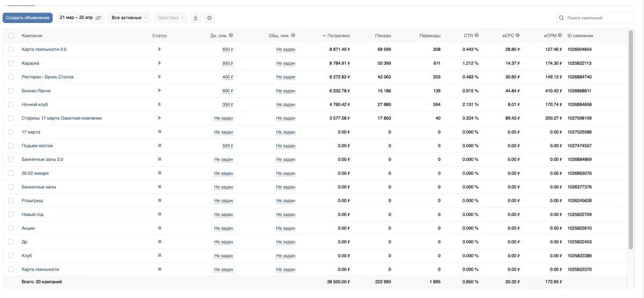Image resolution: width=644 pixels, height=298 pixels.
Task: Sort by Потрачено column header
Action: coord(336,35)
